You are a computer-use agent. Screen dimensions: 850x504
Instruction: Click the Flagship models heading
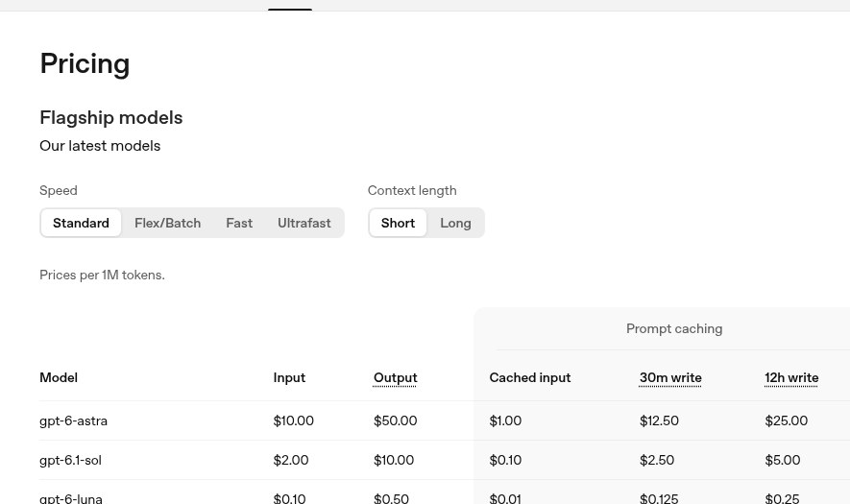pyautogui.click(x=111, y=117)
